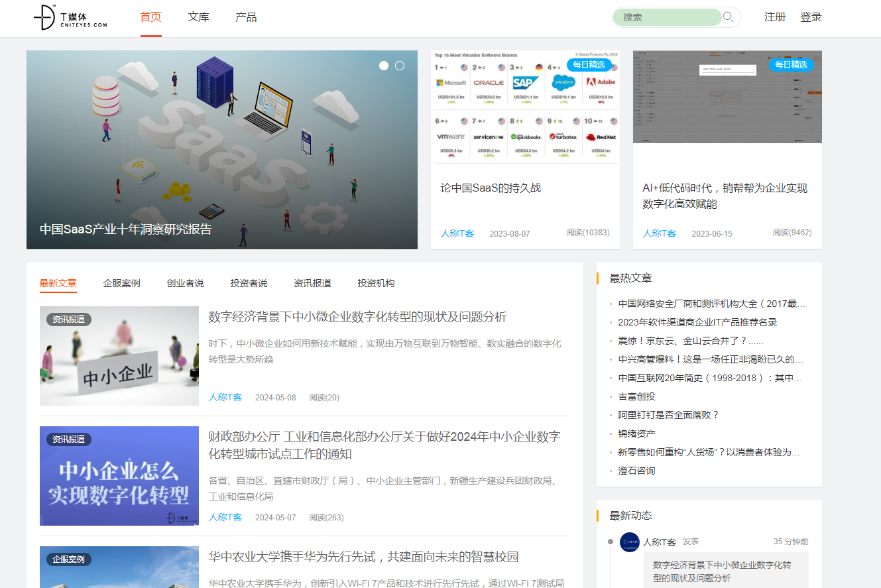881x588 pixels.
Task: Open 中小企业怎么实现数字化转型 thumbnail
Action: 119,476
